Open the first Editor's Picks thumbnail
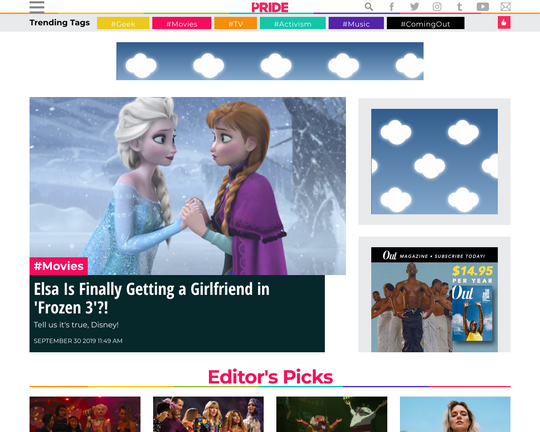This screenshot has width=540, height=432. [85, 414]
